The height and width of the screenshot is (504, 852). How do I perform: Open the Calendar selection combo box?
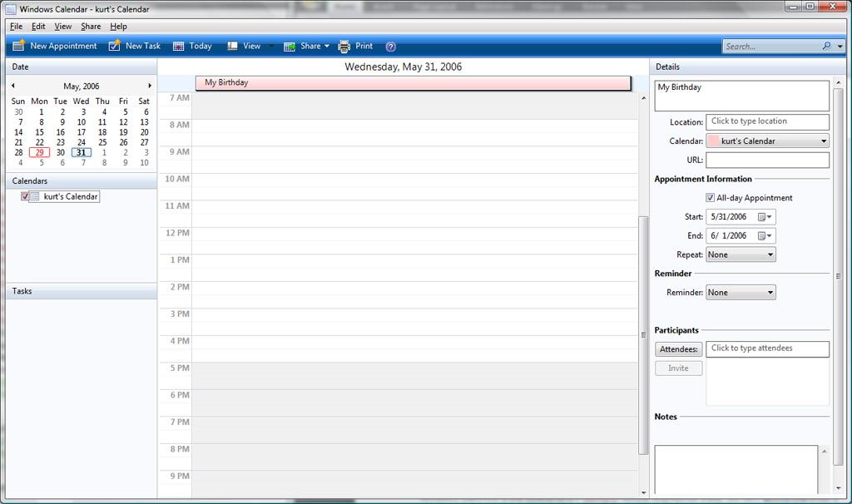(767, 141)
